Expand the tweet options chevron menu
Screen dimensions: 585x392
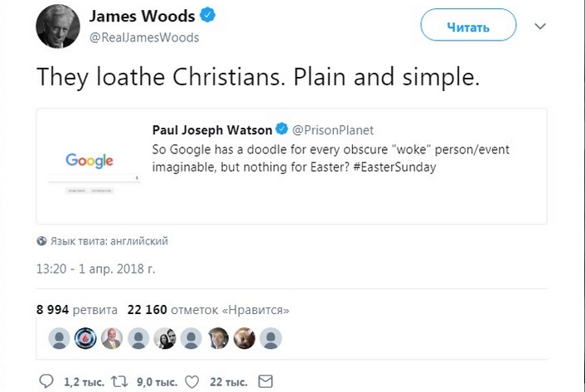pyautogui.click(x=540, y=27)
